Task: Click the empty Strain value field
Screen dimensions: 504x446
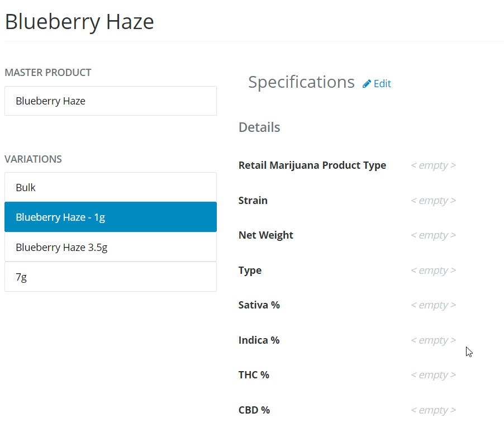Action: [433, 200]
